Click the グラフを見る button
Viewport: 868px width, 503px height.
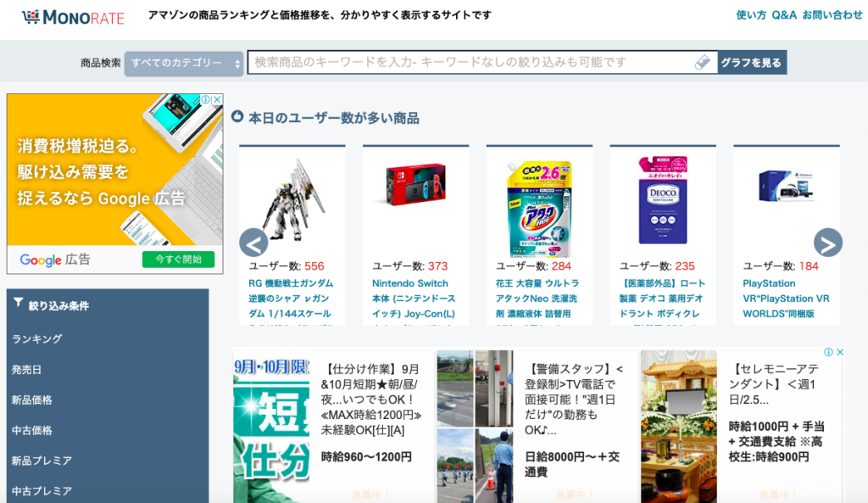tap(752, 62)
